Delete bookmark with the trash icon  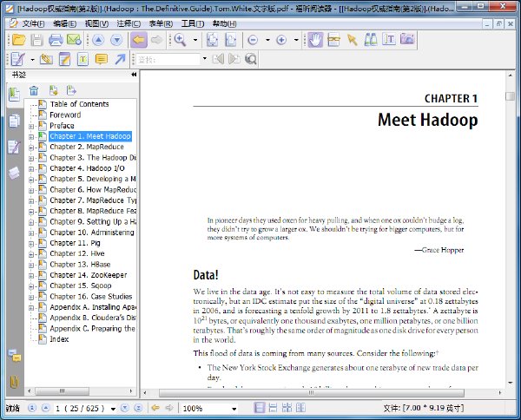(x=34, y=90)
